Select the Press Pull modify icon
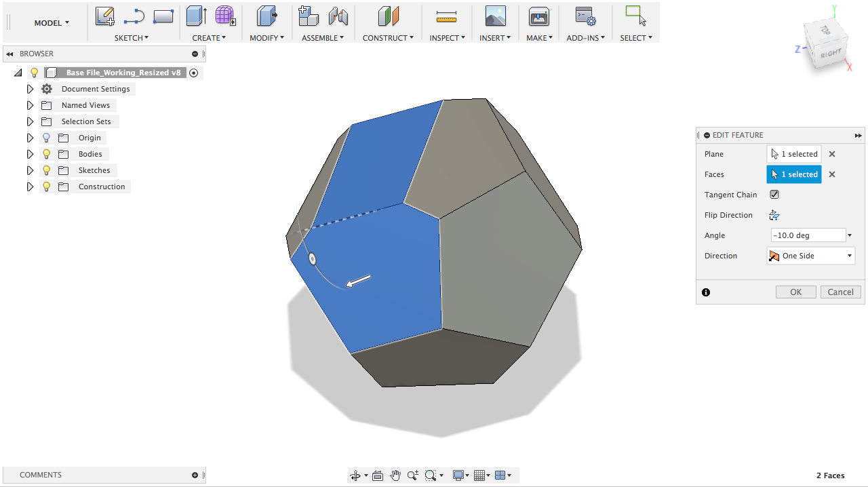 pyautogui.click(x=267, y=16)
